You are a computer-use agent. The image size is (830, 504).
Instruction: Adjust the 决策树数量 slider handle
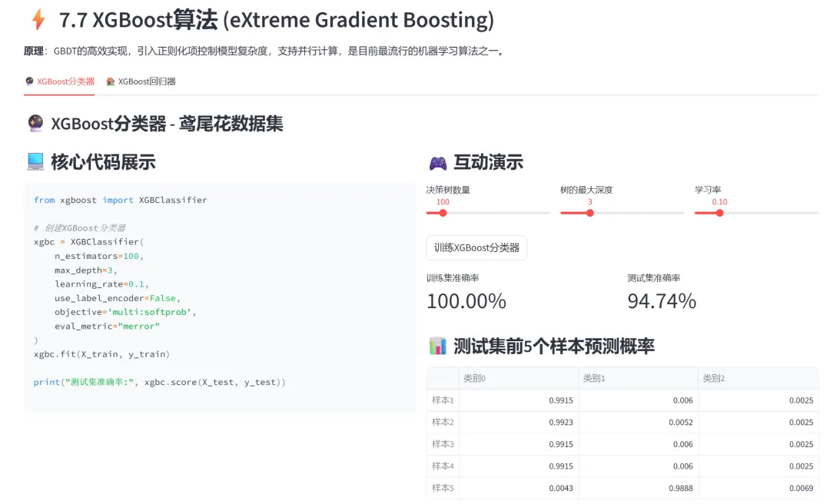443,213
